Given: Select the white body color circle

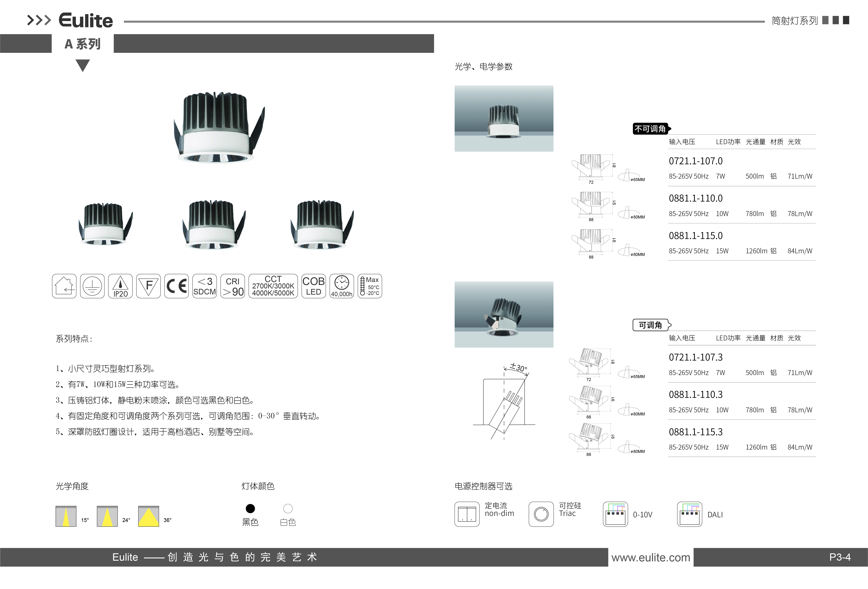Looking at the screenshot, I should (288, 508).
